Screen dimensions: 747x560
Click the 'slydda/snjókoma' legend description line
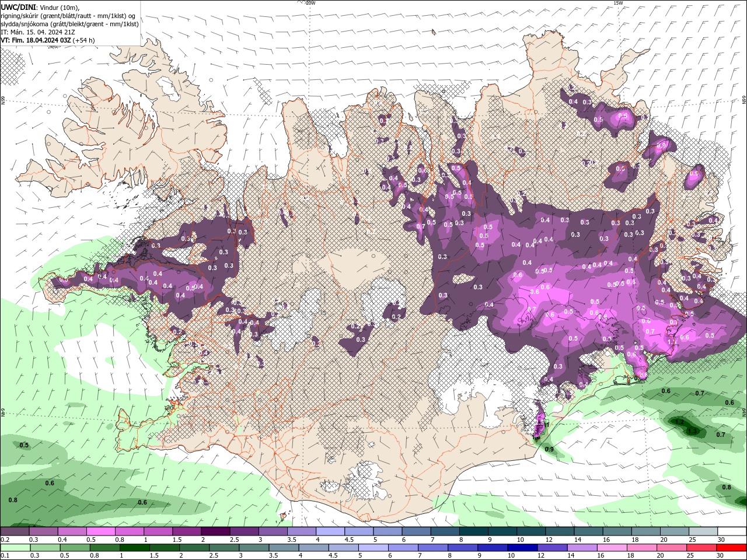click(x=70, y=24)
